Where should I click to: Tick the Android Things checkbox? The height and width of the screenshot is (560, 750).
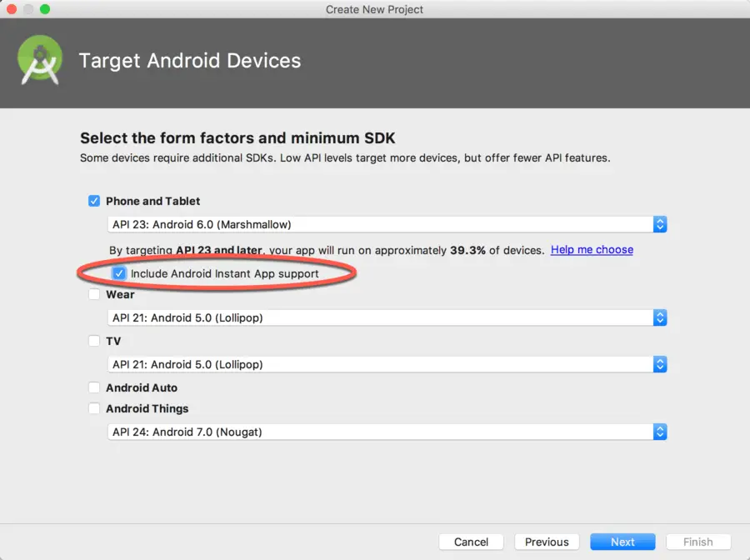pos(94,408)
